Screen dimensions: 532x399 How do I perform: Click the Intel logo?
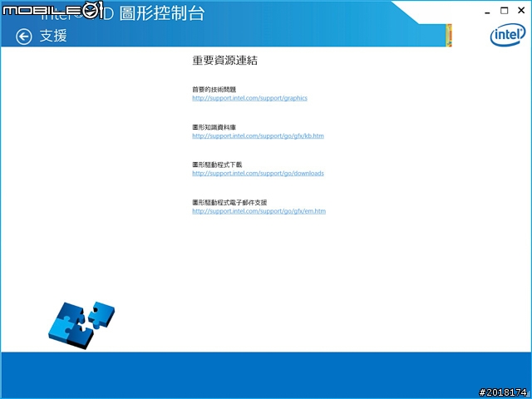[x=508, y=34]
